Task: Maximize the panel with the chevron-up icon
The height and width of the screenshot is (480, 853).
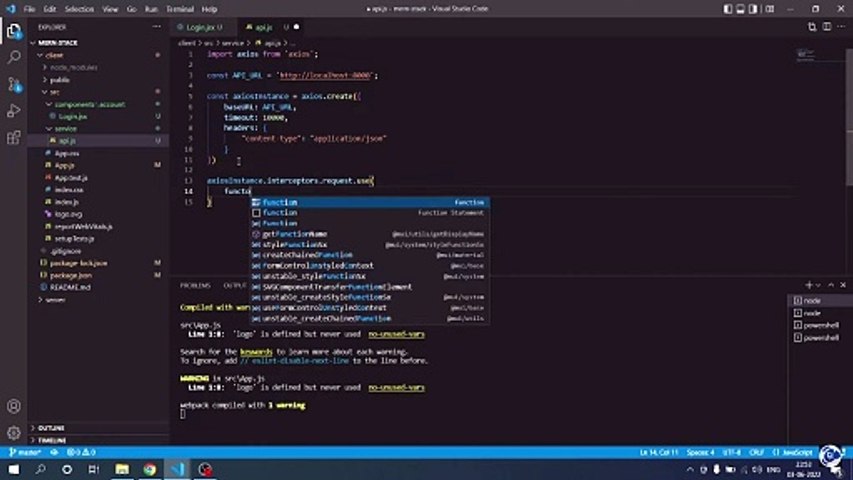Action: (831, 285)
